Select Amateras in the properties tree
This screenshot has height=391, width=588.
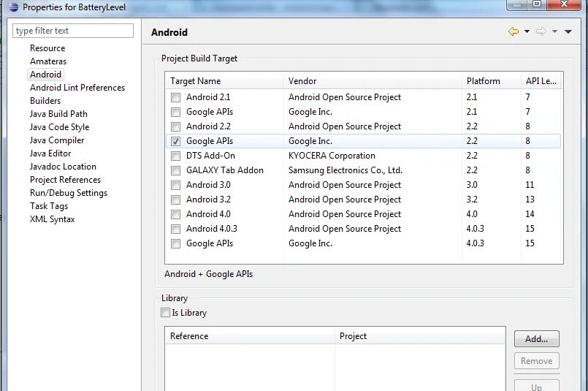pyautogui.click(x=48, y=61)
